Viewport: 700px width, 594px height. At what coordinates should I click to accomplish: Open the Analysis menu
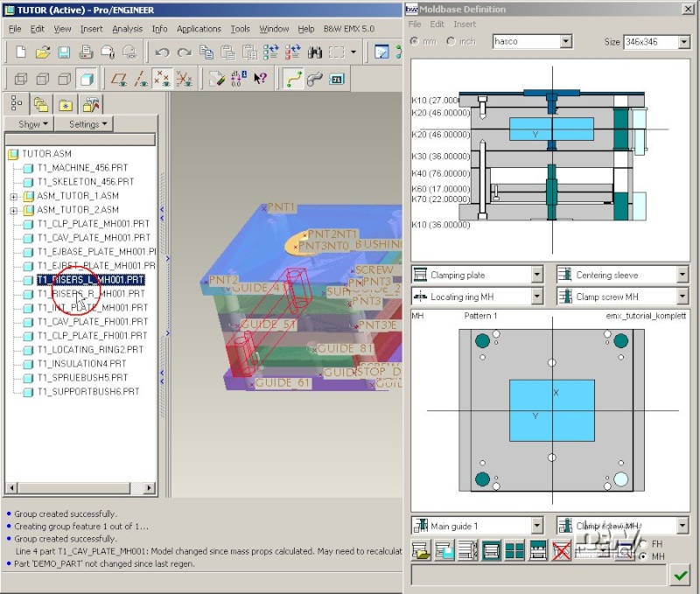128,29
